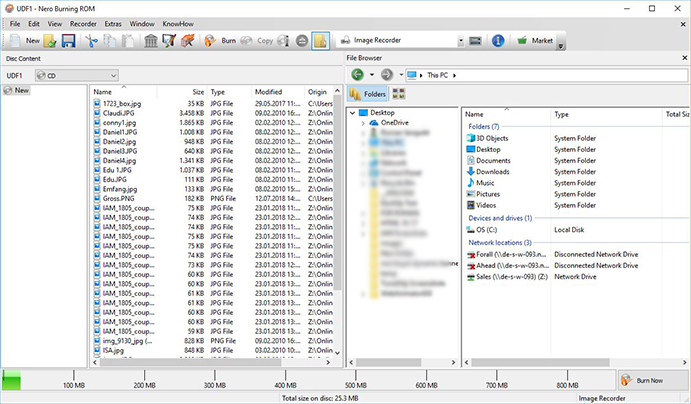691x404 pixels.
Task: Switch view with the thumbnails view icon
Action: (x=398, y=93)
